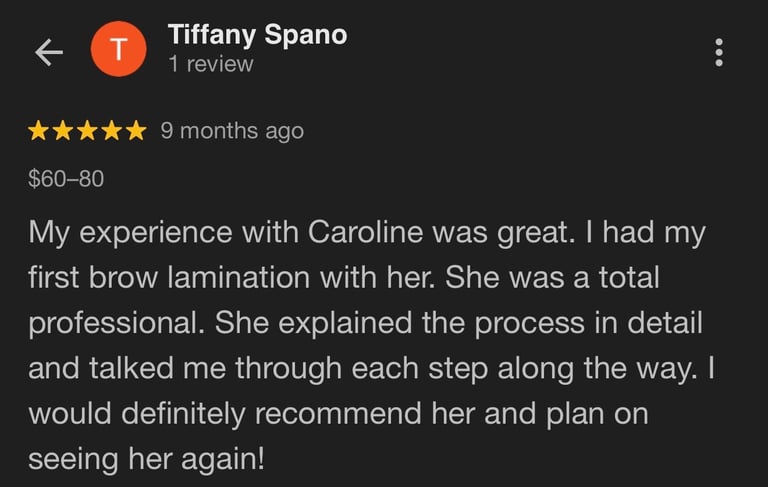768x487 pixels.
Task: Click the fifth yellow rating star
Action: [136, 131]
